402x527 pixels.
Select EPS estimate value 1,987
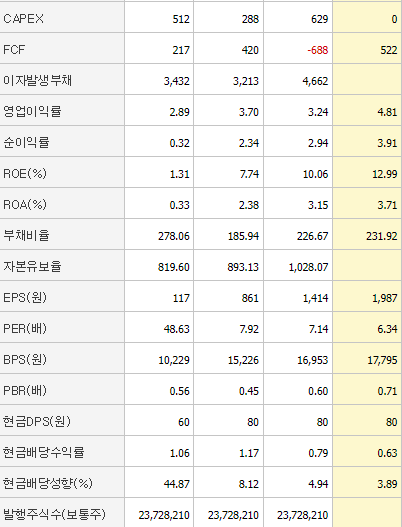385,298
